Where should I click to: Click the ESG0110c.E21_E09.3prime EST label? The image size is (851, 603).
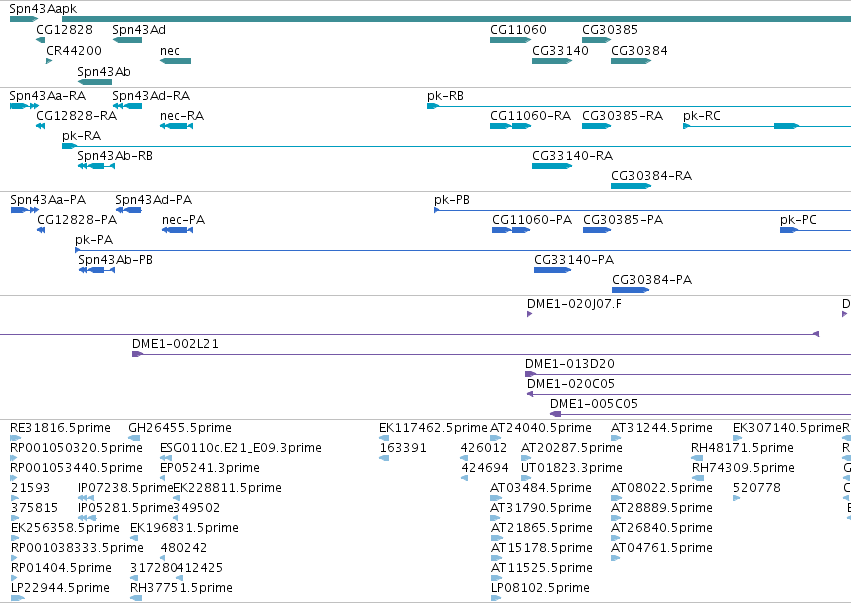pyautogui.click(x=241, y=449)
